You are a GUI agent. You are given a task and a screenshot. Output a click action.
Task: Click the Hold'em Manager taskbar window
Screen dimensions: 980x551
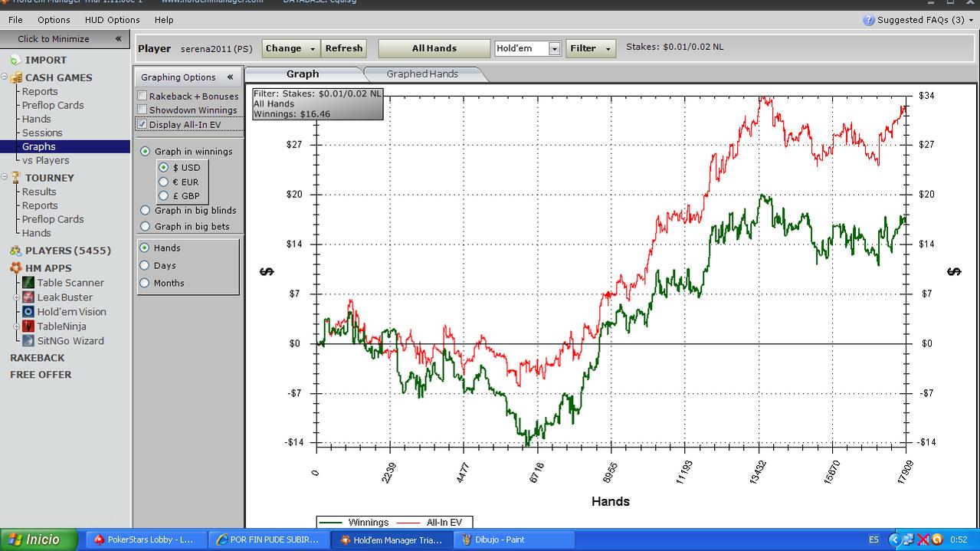(x=392, y=540)
